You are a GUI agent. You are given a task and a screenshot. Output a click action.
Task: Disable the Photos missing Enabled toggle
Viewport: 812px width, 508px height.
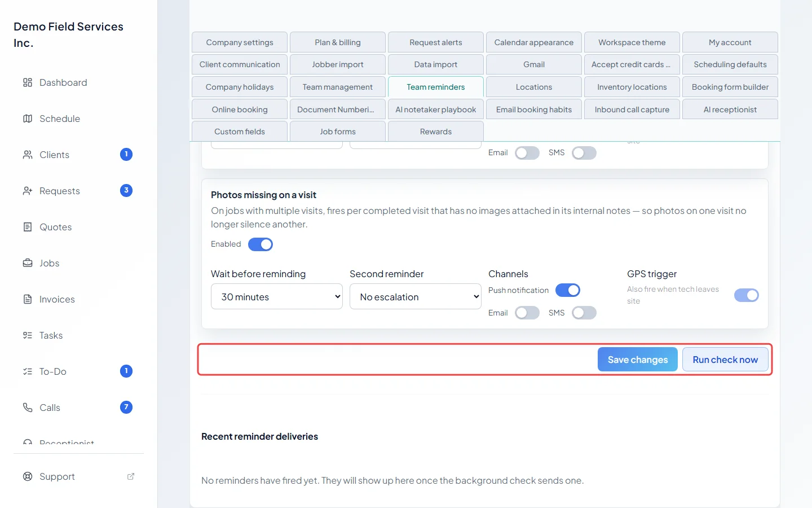pos(261,244)
